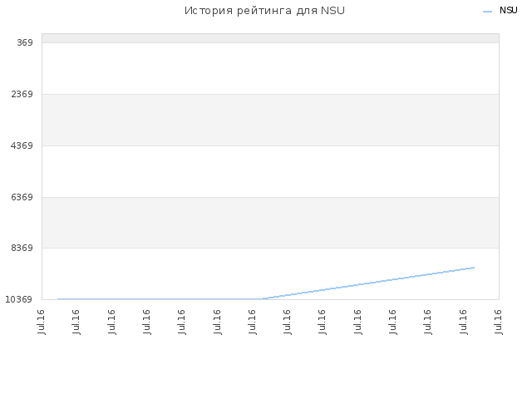Screen dimensions: 532x399
Task: Click the starting point of the NSU line
Action: [x=58, y=299]
